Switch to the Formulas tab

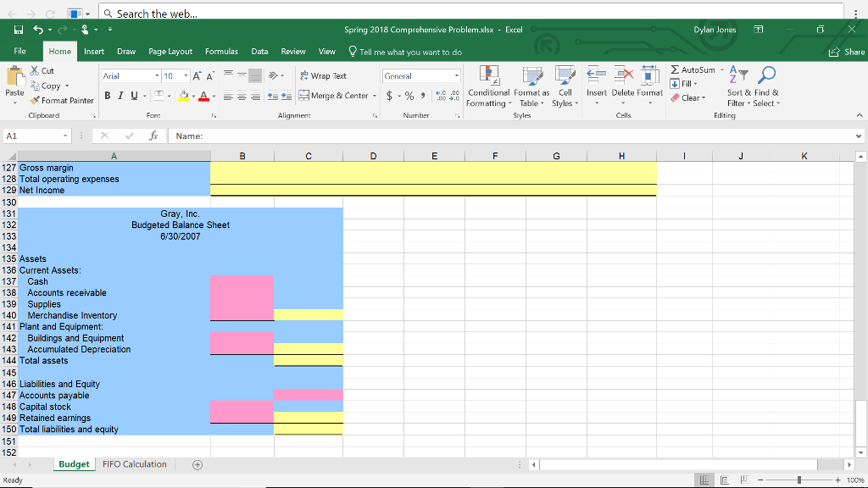click(x=221, y=52)
